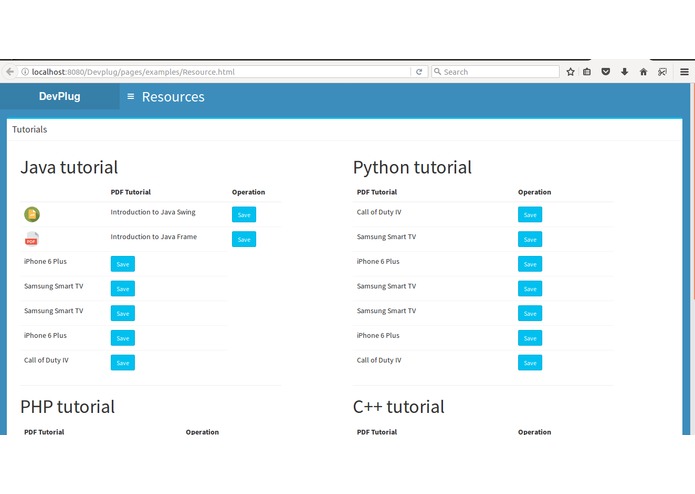Save the first Java iPhone 6 Plus row

[123, 264]
